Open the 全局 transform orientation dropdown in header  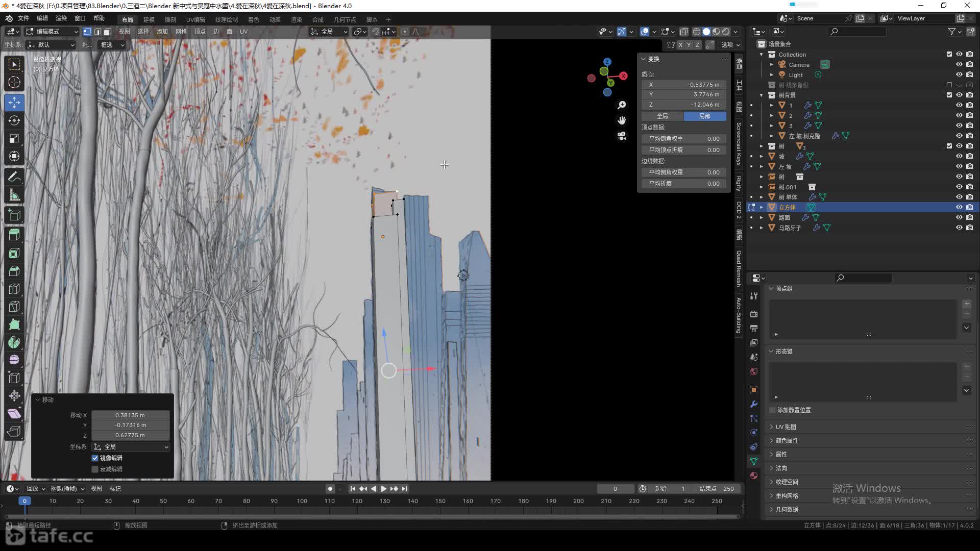(329, 32)
